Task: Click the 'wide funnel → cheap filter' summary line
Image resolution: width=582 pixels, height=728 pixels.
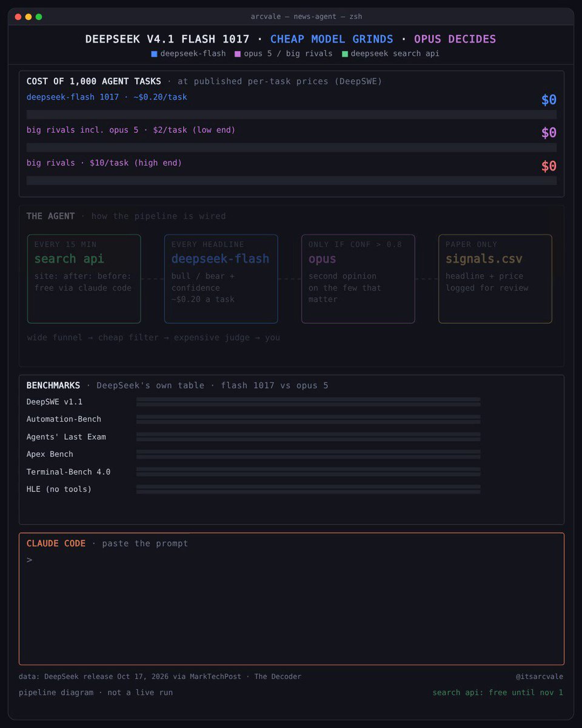Action: coord(153,337)
